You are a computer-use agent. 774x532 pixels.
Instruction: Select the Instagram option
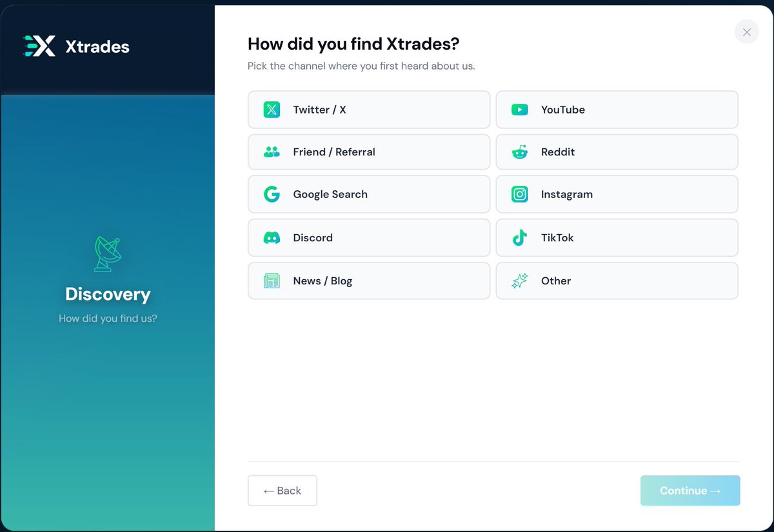point(617,194)
